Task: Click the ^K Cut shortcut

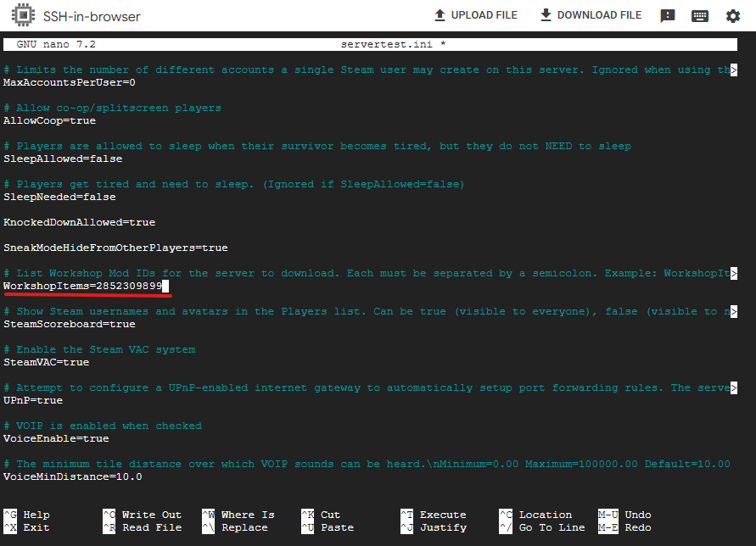Action: tap(321, 515)
